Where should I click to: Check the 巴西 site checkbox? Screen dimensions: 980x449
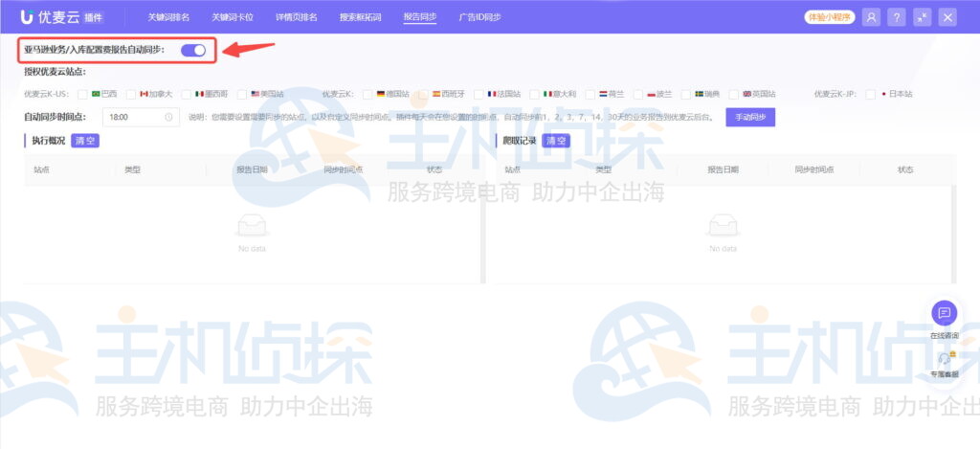(82, 95)
